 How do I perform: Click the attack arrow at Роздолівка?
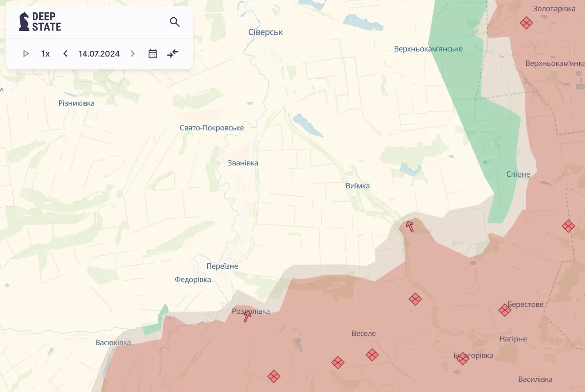coord(247,316)
